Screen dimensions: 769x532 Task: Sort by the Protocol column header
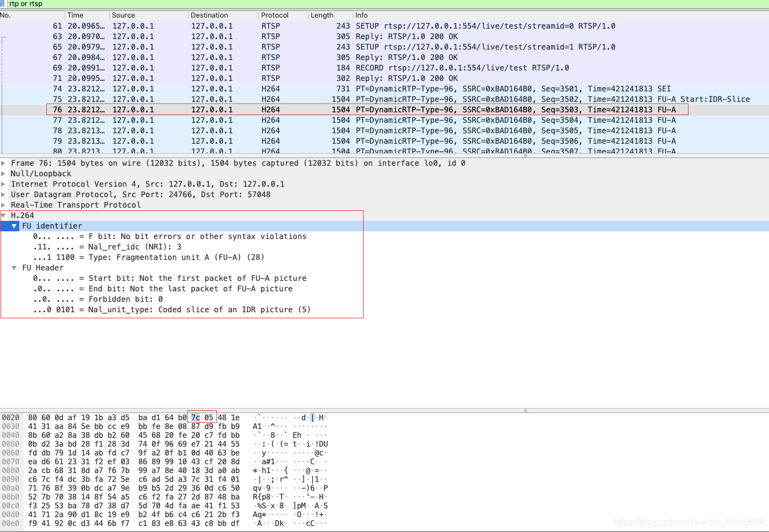[283, 15]
